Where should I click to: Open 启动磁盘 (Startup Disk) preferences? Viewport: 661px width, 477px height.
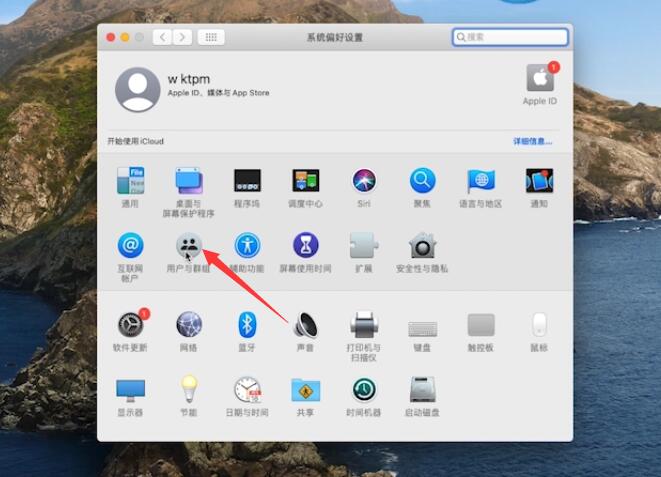422,389
